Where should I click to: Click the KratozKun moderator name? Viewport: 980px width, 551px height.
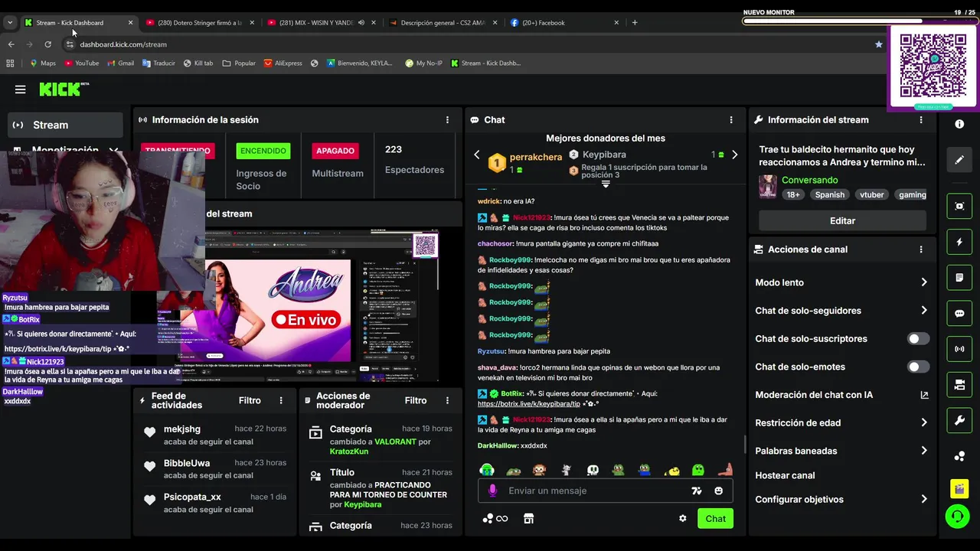click(x=349, y=452)
